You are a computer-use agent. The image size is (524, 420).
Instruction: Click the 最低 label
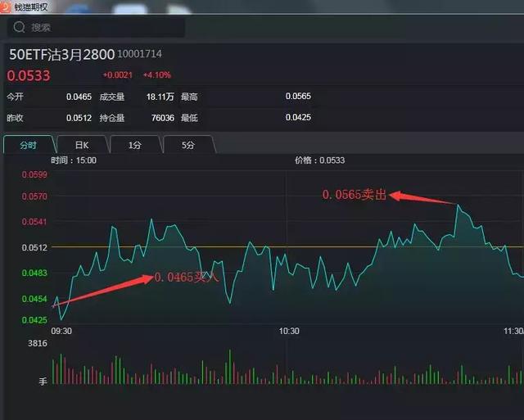click(189, 118)
